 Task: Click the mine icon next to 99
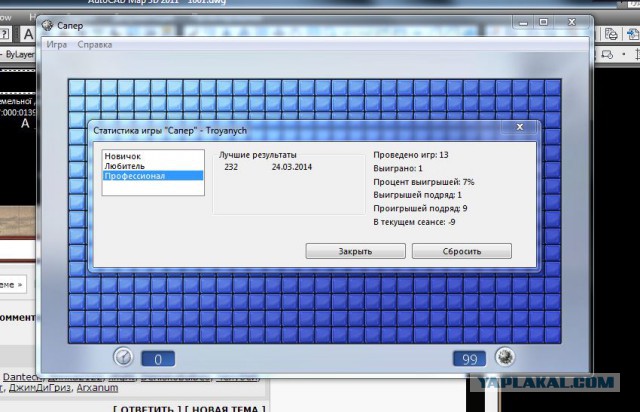(x=505, y=357)
